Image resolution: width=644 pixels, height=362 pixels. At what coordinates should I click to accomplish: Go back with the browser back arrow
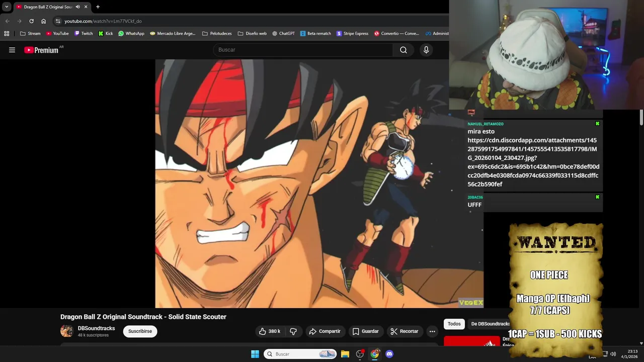click(x=7, y=21)
